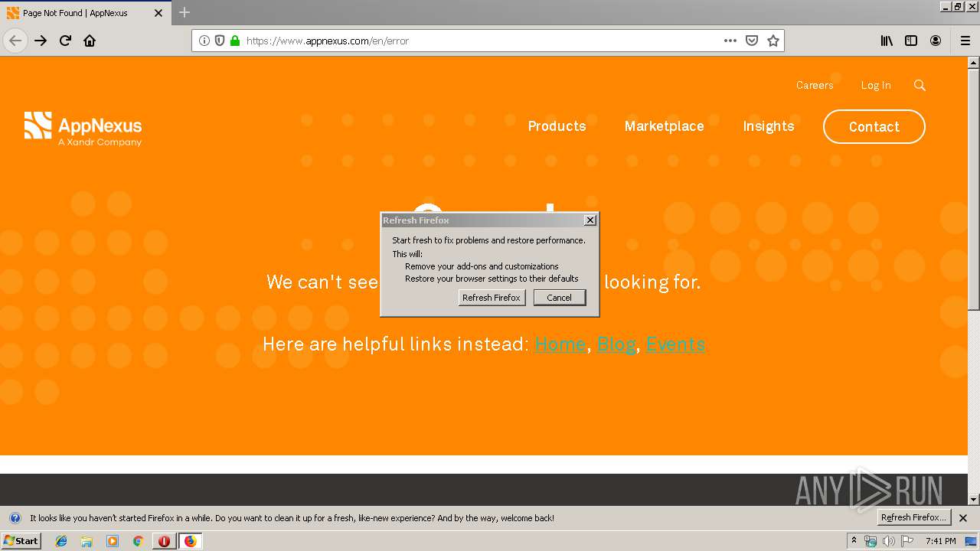Open the Products menu
The height and width of the screenshot is (551, 980).
click(557, 126)
